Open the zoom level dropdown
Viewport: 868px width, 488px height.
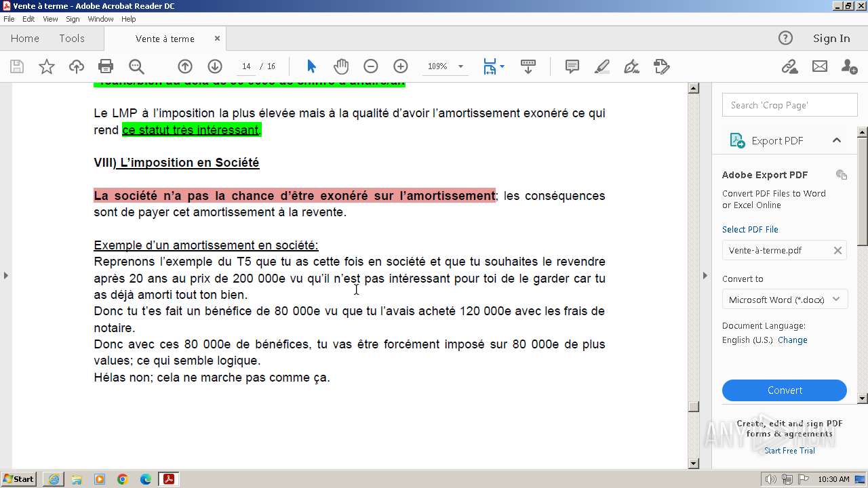pyautogui.click(x=460, y=66)
